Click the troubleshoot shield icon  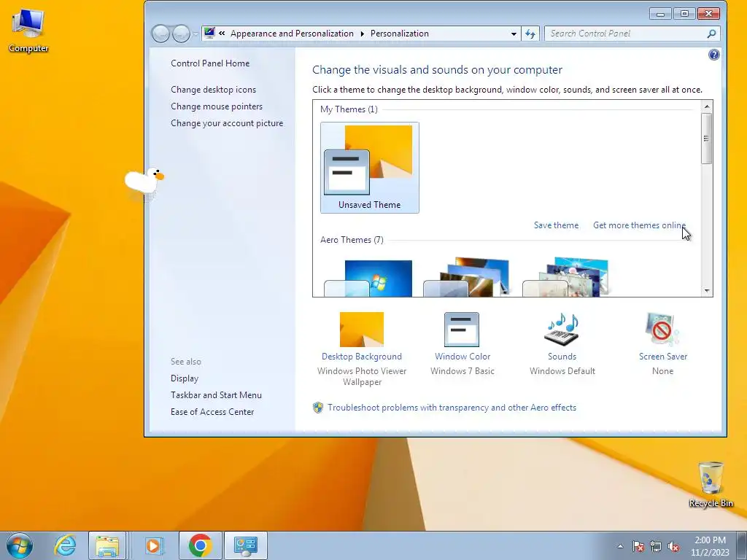(x=318, y=408)
